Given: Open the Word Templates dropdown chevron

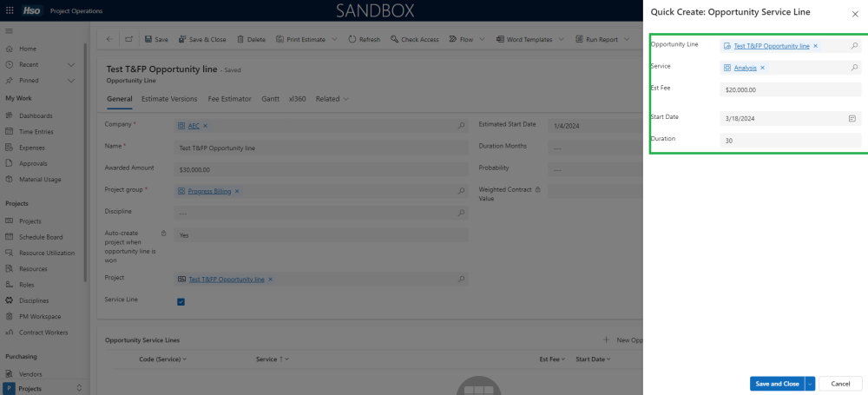Looking at the screenshot, I should [x=562, y=39].
